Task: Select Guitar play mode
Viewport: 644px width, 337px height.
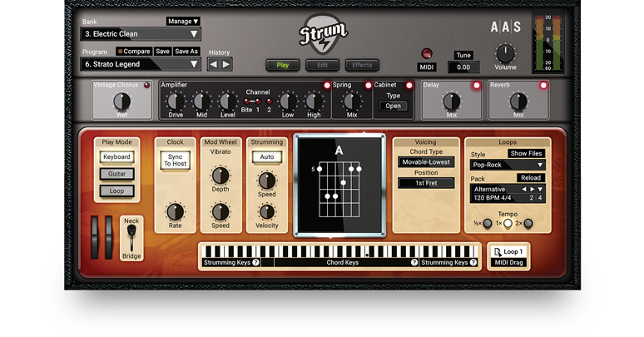Action: pyautogui.click(x=116, y=174)
